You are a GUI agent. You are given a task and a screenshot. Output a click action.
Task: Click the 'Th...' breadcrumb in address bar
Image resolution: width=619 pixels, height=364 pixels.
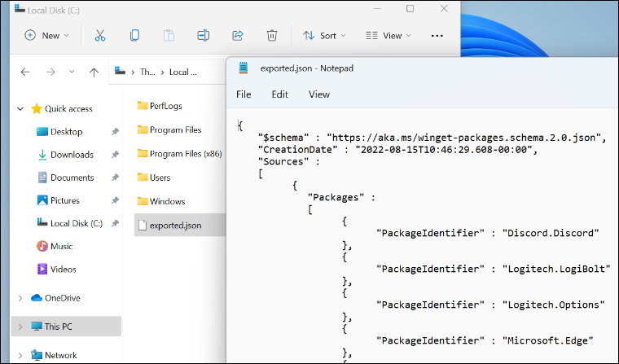tap(147, 72)
